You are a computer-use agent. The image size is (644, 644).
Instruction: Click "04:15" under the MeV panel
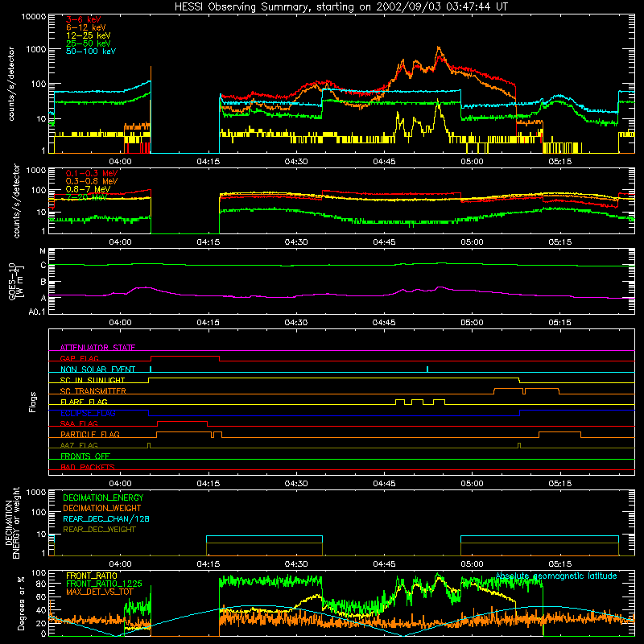tap(208, 242)
